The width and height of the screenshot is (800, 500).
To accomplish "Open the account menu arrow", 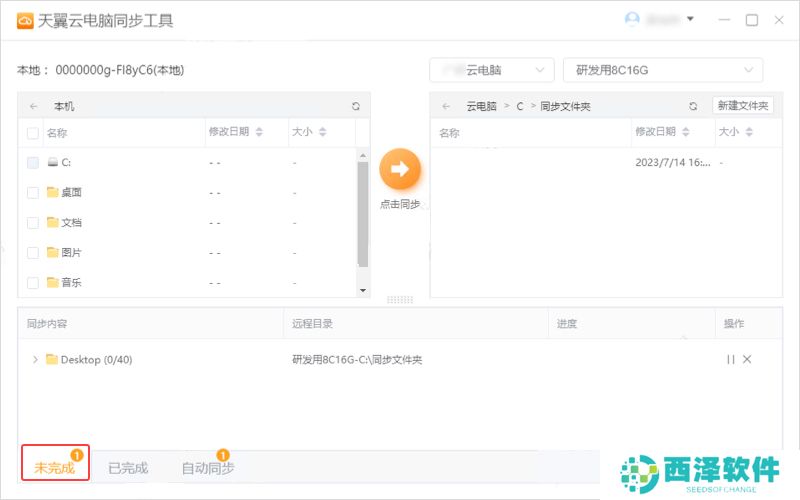I will tap(690, 19).
